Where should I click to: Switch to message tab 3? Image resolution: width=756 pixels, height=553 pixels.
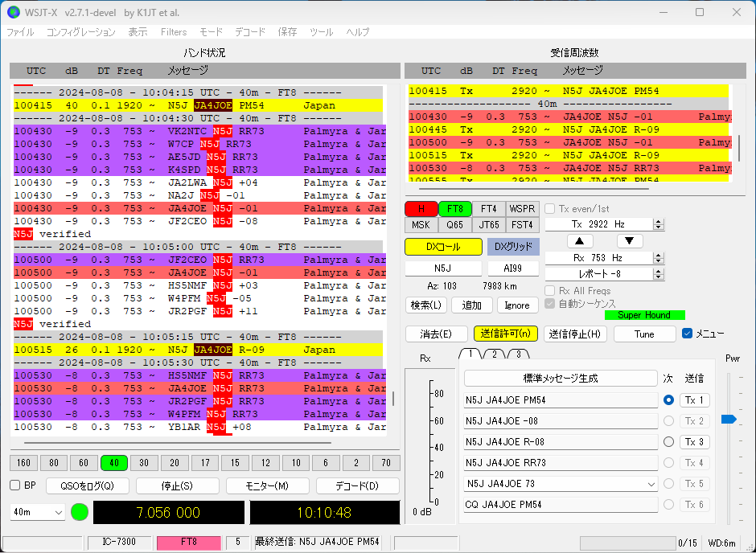click(518, 354)
